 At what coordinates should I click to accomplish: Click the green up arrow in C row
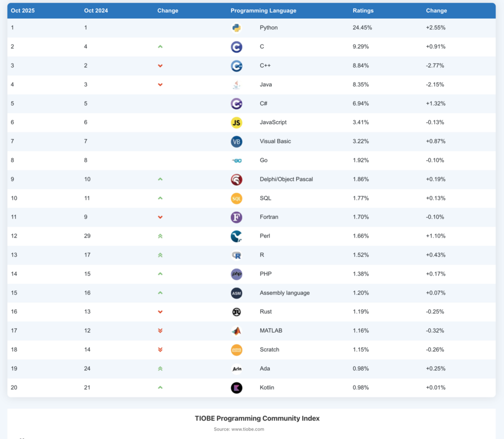coord(160,47)
